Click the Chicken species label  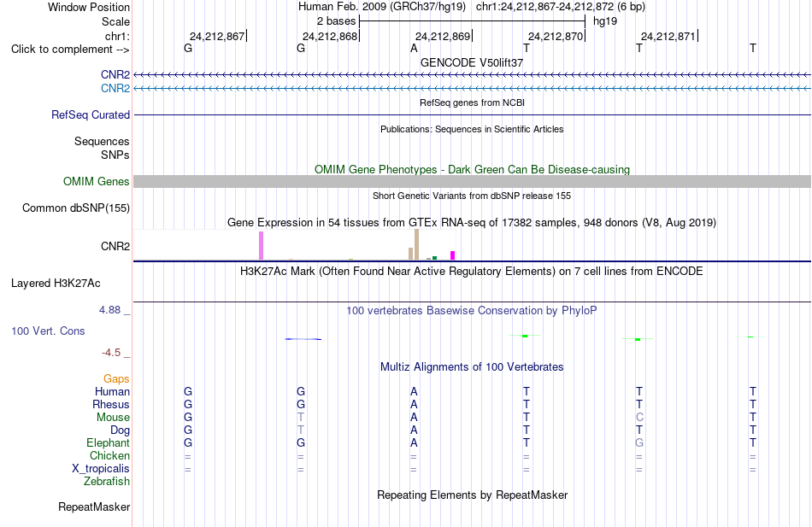point(109,455)
